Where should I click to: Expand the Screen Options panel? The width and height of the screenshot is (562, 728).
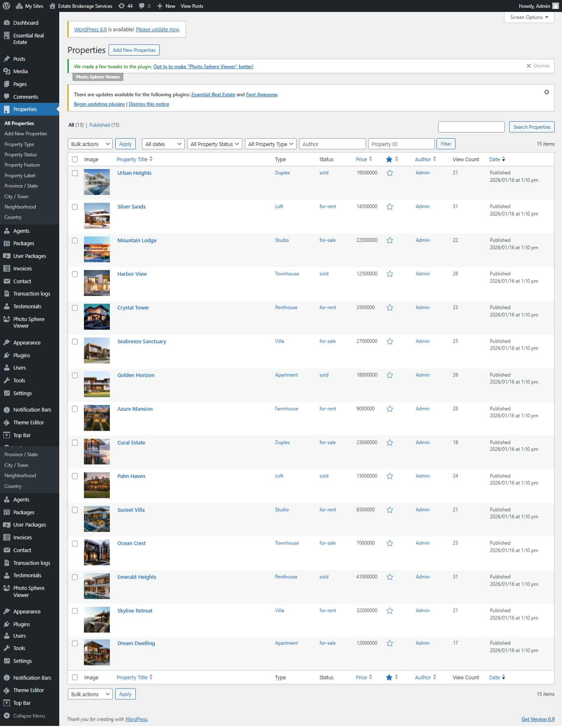coord(529,17)
